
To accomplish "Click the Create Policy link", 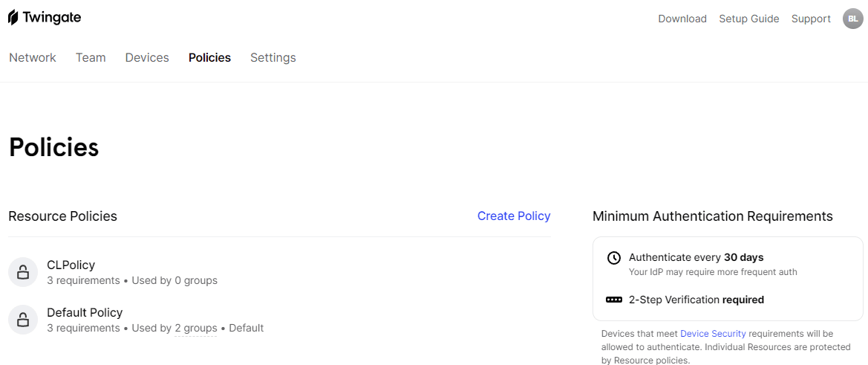I will tap(514, 216).
